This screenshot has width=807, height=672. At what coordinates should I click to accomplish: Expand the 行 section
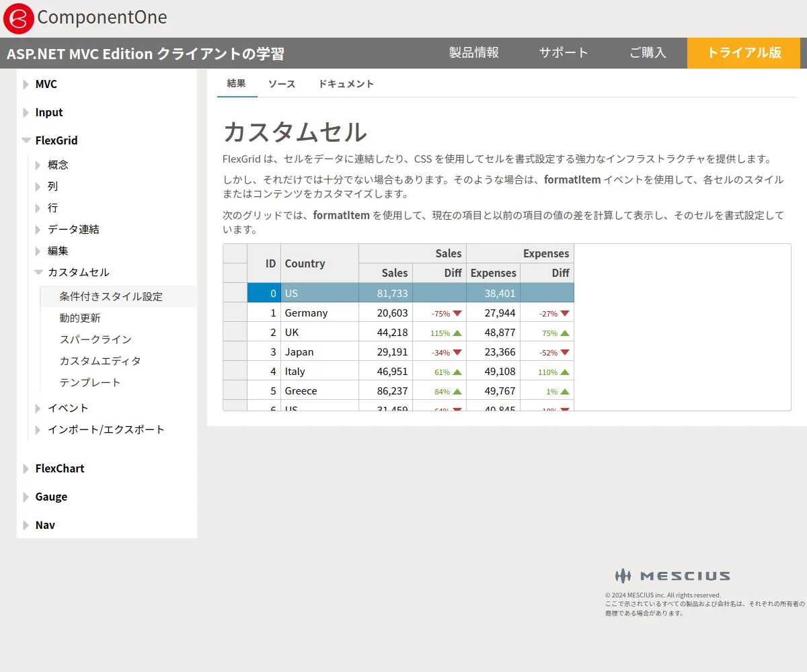(x=38, y=208)
